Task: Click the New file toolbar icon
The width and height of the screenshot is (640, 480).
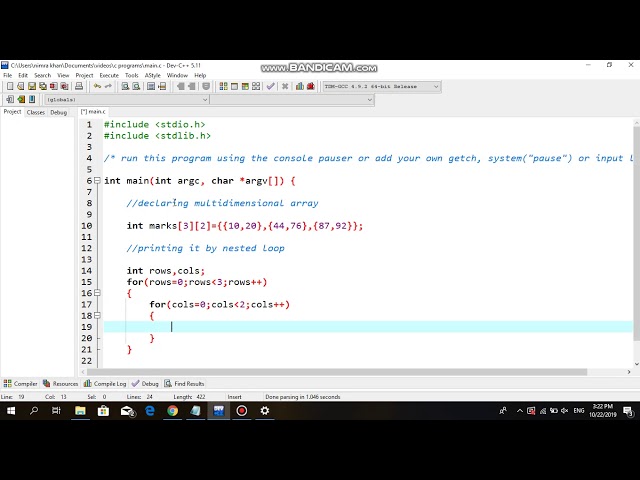Action: click(x=10, y=86)
